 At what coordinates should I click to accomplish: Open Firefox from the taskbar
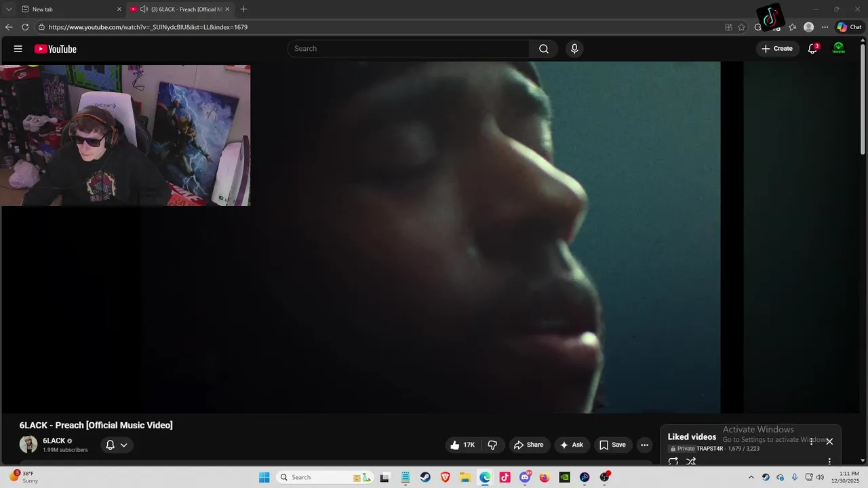(545, 477)
